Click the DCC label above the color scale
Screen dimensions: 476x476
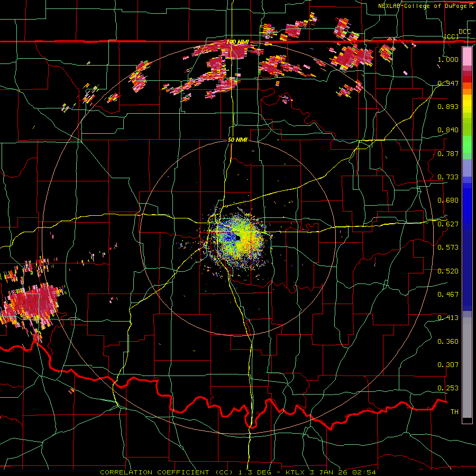pos(464,32)
